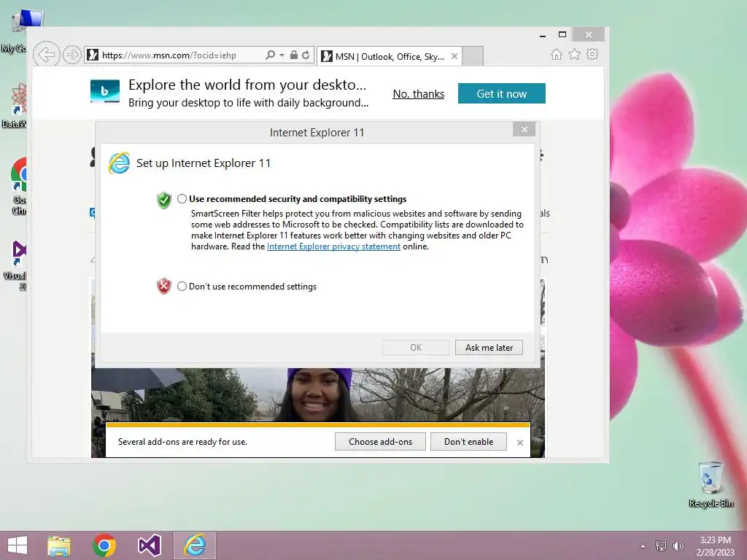Open the address bar dropdown arrow
Image resolution: width=747 pixels, height=560 pixels.
tap(282, 55)
